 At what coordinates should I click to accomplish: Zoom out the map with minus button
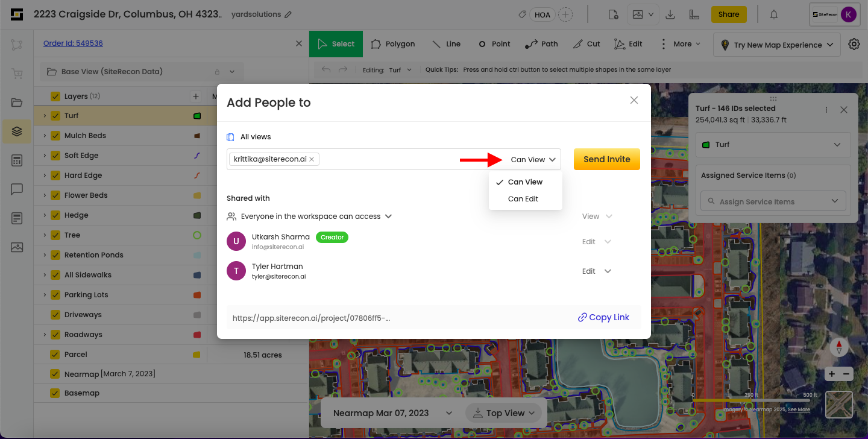(846, 374)
